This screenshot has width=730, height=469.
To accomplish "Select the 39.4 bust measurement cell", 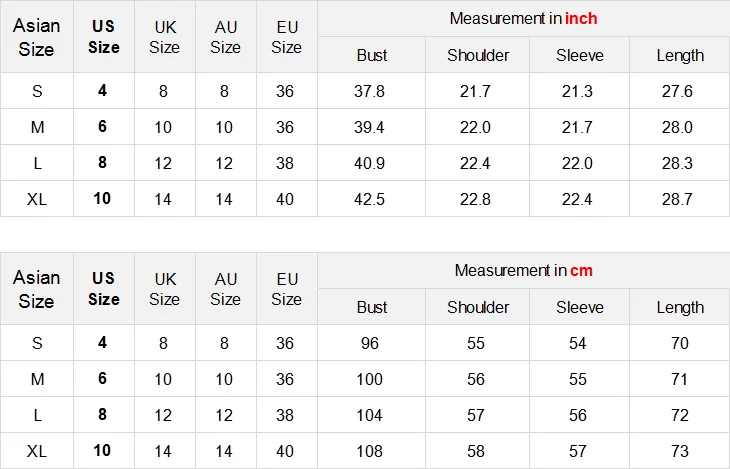I will tap(371, 127).
